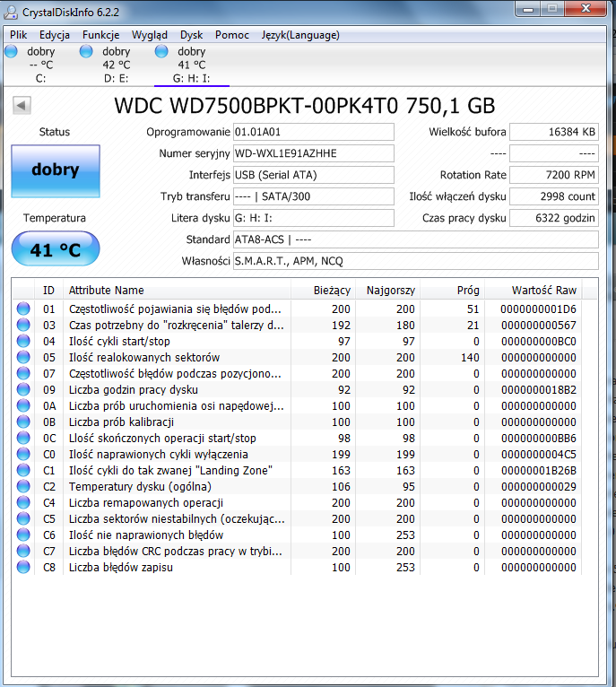Open the Plik menu

point(19,35)
